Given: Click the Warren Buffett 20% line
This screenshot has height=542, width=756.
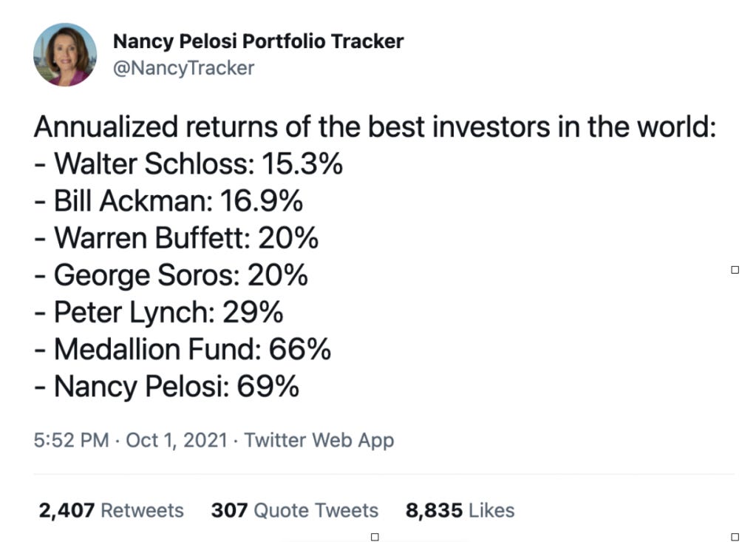Looking at the screenshot, I should pos(176,238).
